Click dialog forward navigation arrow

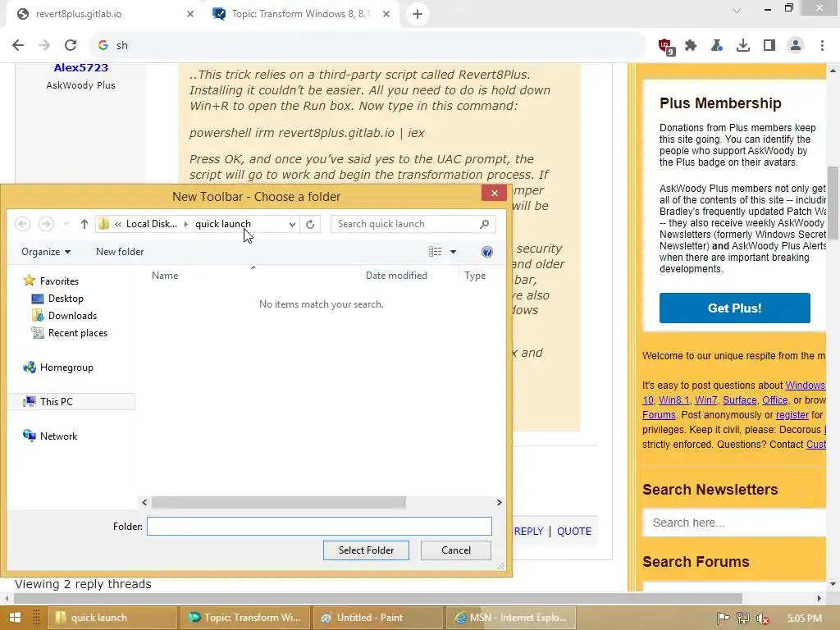(x=46, y=224)
